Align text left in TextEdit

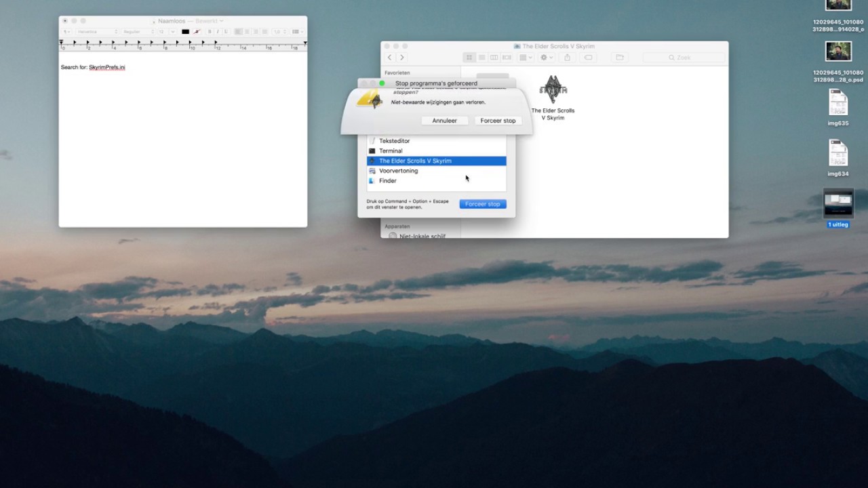[238, 32]
